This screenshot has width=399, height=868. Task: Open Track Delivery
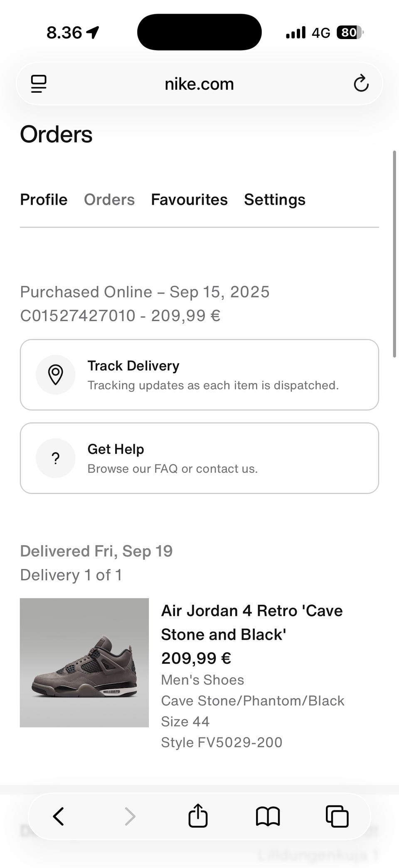199,375
